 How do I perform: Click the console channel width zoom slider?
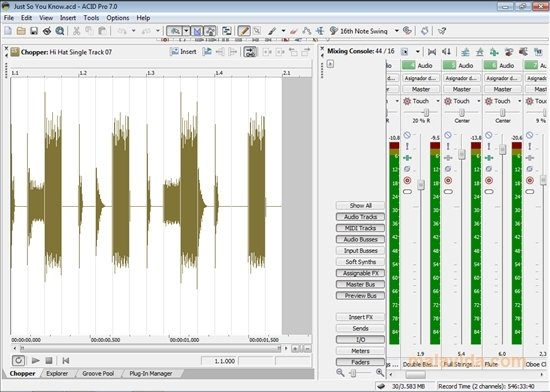tap(353, 373)
